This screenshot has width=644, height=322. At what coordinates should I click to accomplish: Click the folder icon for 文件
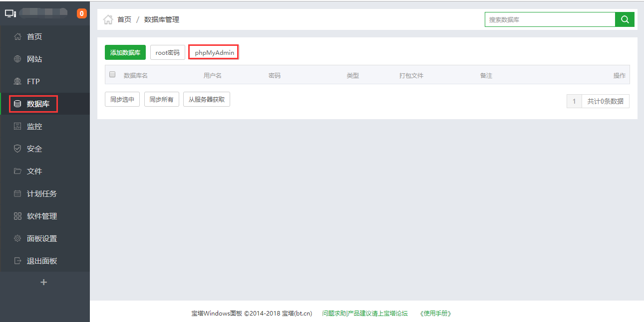tap(17, 171)
